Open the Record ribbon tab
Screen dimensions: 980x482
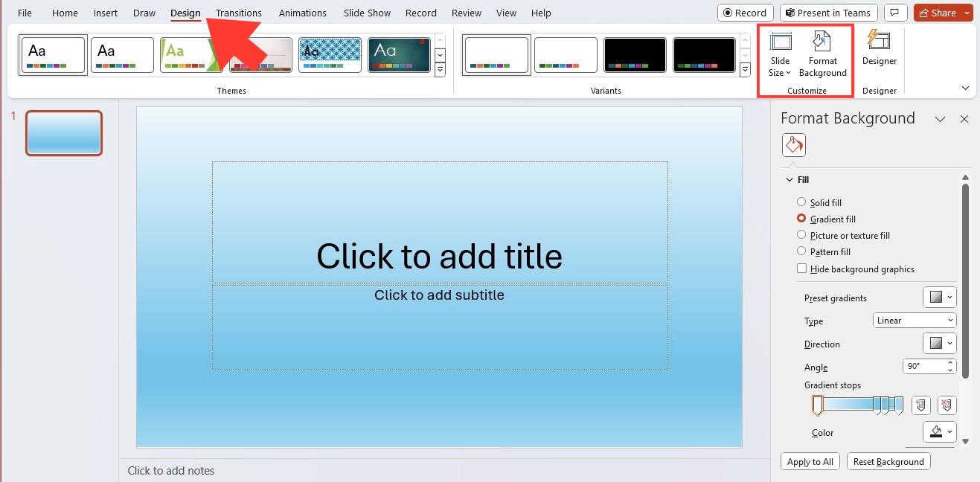421,13
